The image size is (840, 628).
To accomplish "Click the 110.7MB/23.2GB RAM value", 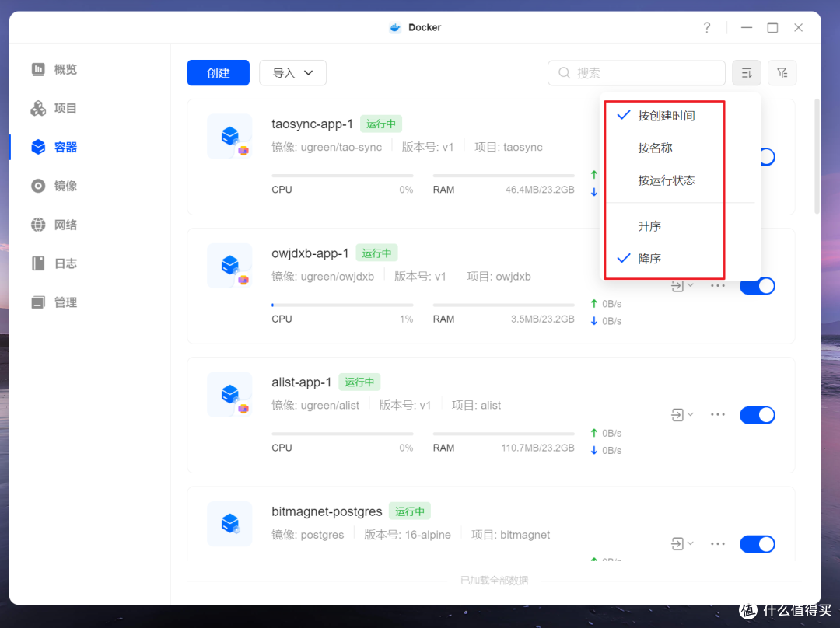I will 537,448.
